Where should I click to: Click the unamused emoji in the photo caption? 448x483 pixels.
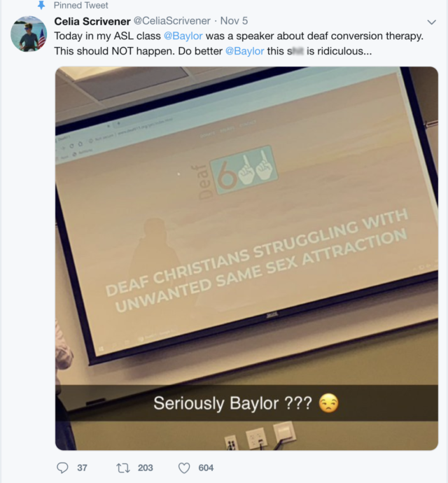[329, 403]
